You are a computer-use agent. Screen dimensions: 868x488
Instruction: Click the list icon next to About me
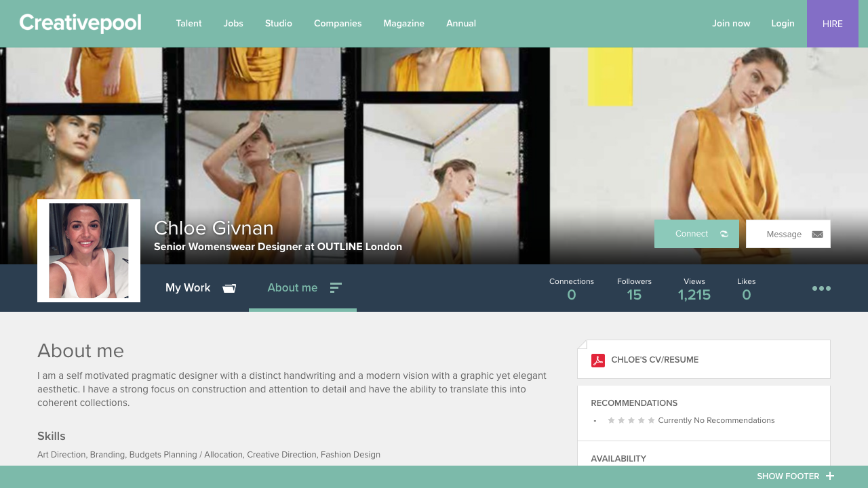pos(335,287)
